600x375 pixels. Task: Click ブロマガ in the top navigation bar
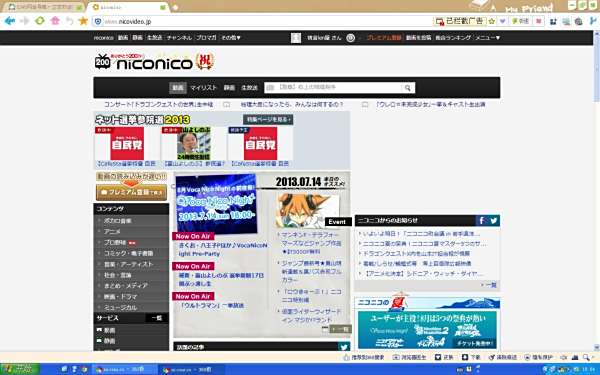pos(206,38)
